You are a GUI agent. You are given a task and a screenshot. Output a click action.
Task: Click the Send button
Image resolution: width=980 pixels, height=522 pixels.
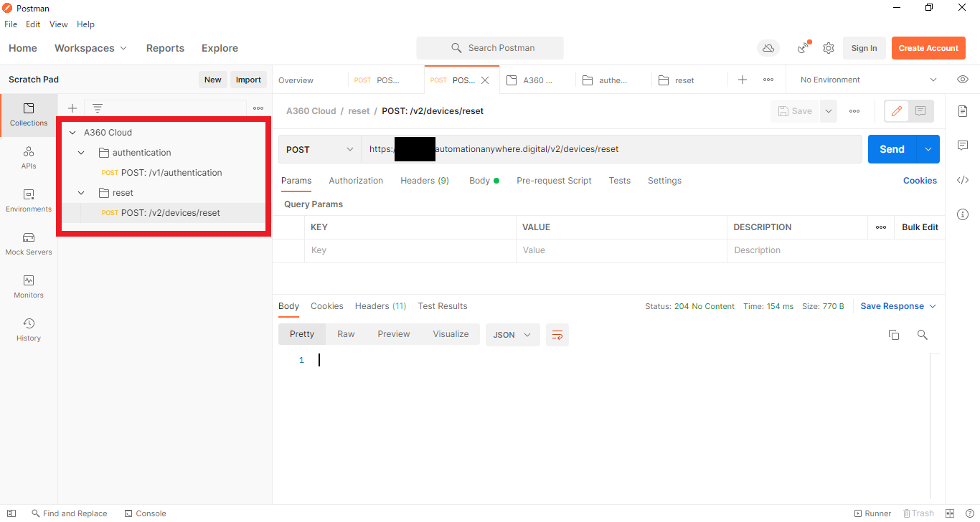[892, 149]
